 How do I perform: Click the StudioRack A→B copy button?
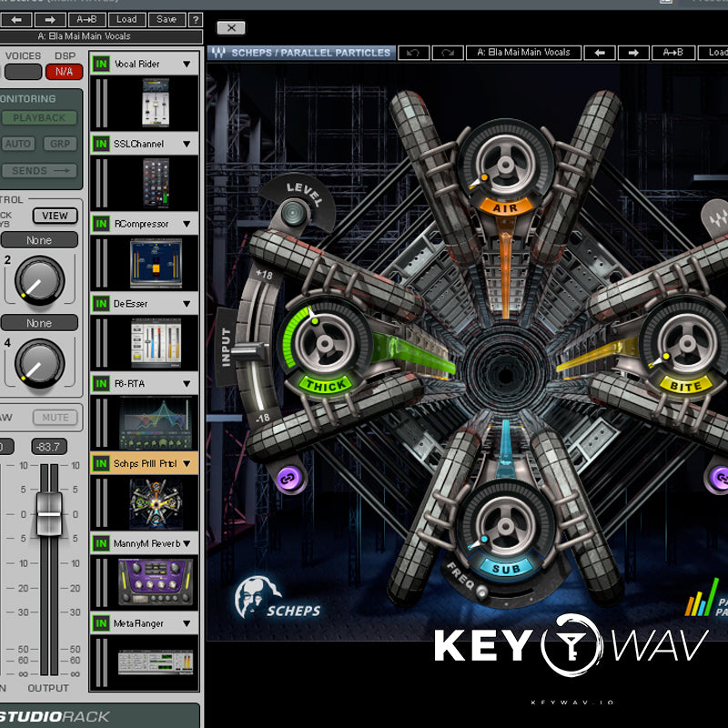pos(86,19)
